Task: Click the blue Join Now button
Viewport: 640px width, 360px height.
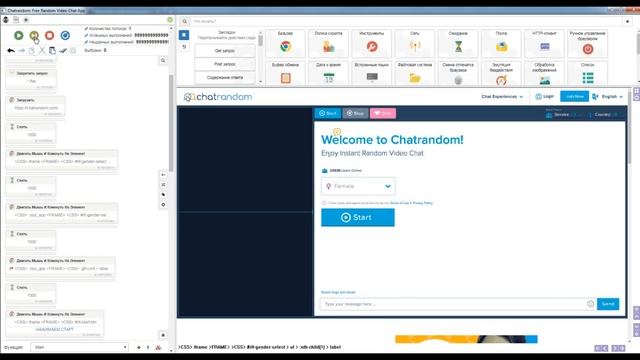Action: coord(574,96)
